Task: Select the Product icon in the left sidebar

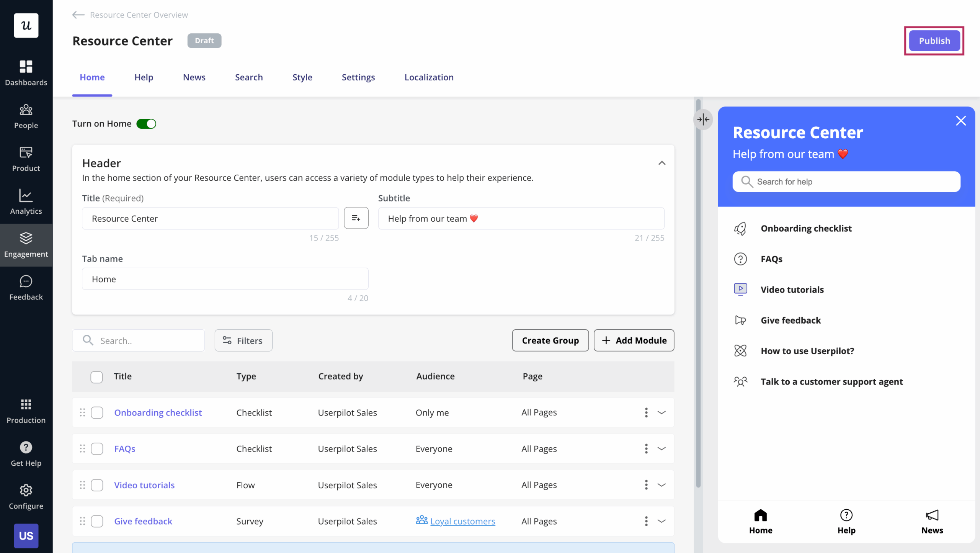Action: point(26,159)
